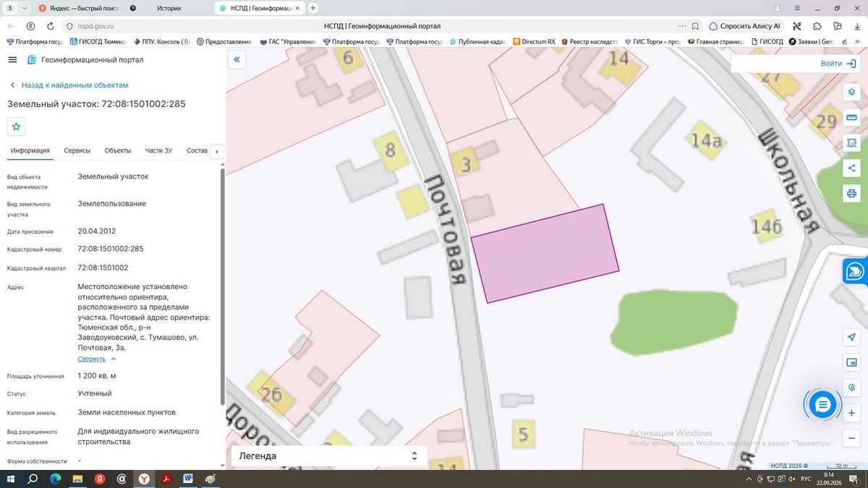Switch to the Яндекс search browser tab
The image size is (868, 488).
(x=78, y=8)
